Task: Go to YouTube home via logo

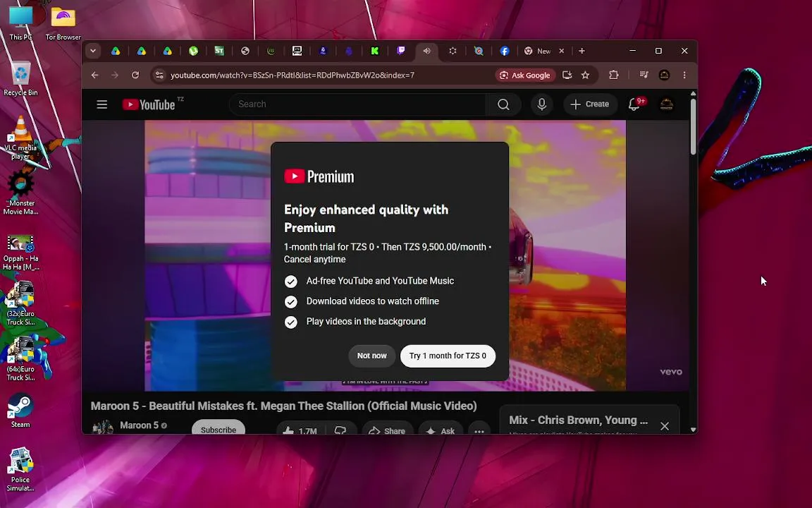Action: (x=149, y=104)
